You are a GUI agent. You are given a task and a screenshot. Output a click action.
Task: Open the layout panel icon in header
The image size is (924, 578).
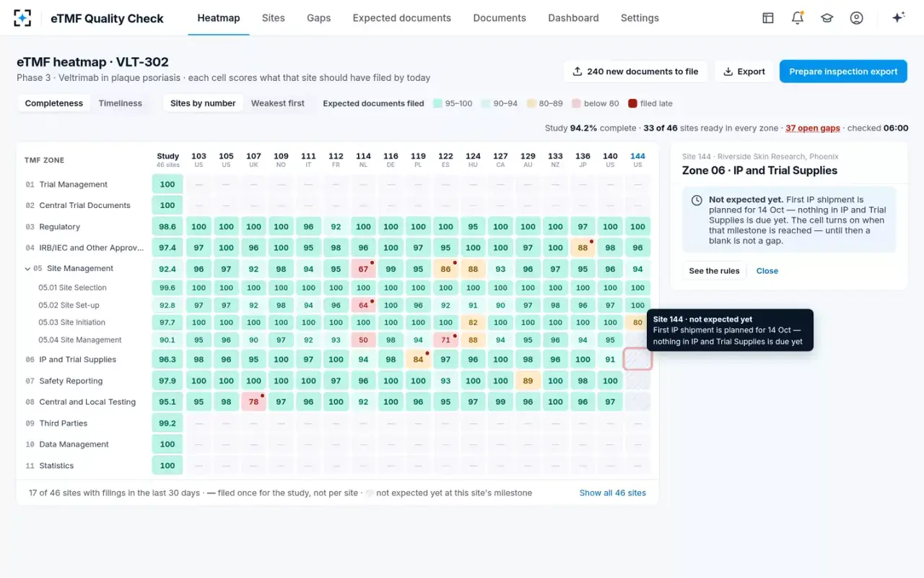point(768,18)
